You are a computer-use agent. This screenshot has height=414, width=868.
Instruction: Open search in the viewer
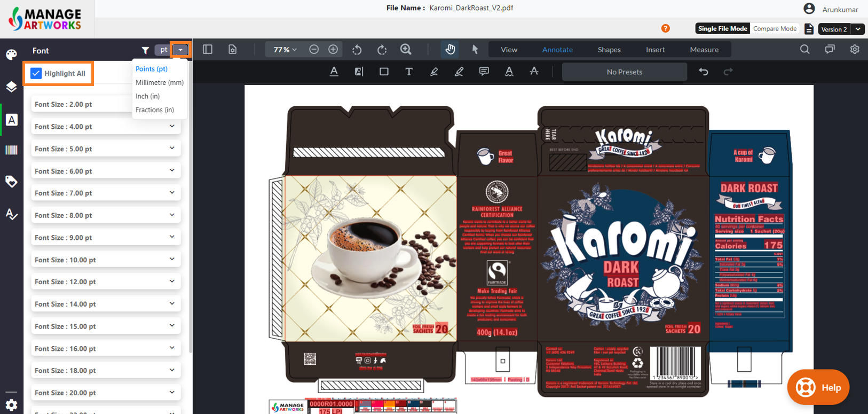805,50
